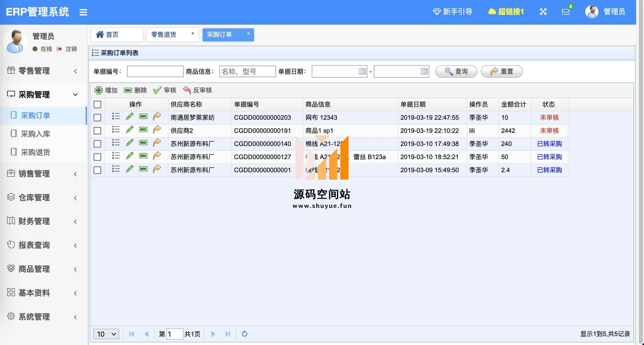Click 删除 toolbar button
The image size is (644, 345).
(x=135, y=90)
